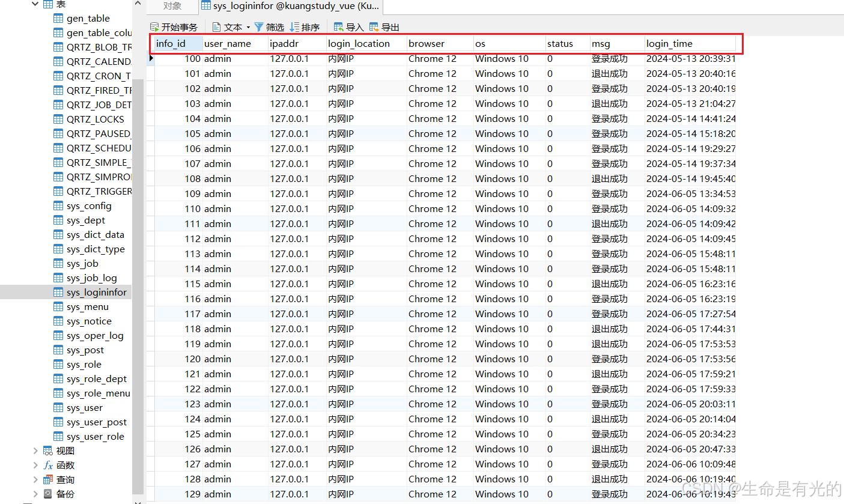Expand the 备份 backup node
The image size is (844, 504).
pyautogui.click(x=35, y=494)
